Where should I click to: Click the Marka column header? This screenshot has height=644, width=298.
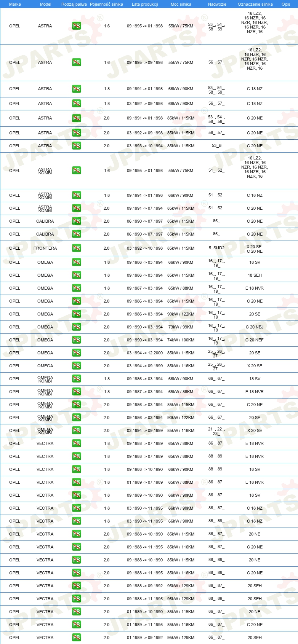pos(15,4)
